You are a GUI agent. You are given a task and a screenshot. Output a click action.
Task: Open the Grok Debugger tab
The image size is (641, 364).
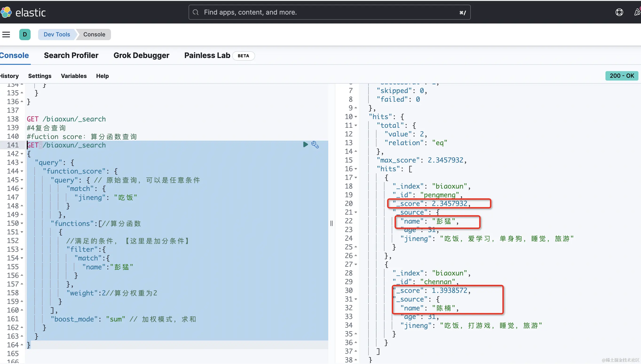click(x=141, y=55)
